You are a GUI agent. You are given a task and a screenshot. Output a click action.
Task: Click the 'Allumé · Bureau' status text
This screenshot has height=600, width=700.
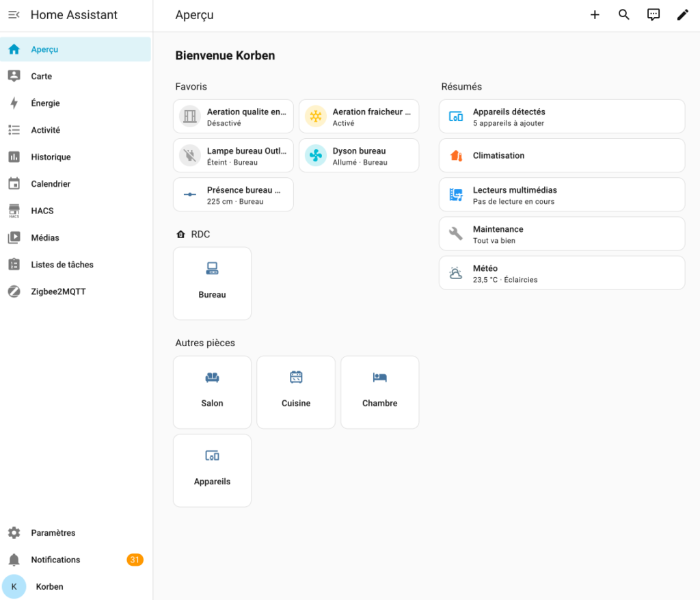pyautogui.click(x=360, y=162)
